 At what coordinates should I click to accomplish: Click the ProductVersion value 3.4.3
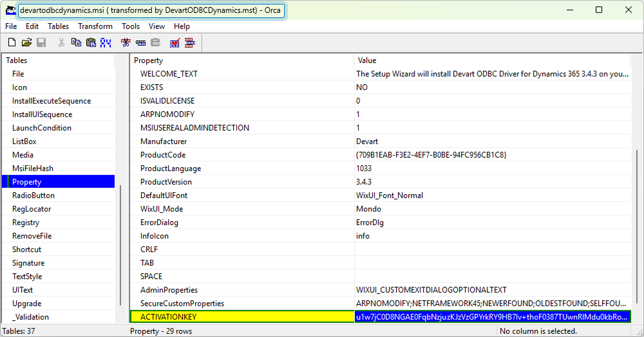click(x=493, y=182)
